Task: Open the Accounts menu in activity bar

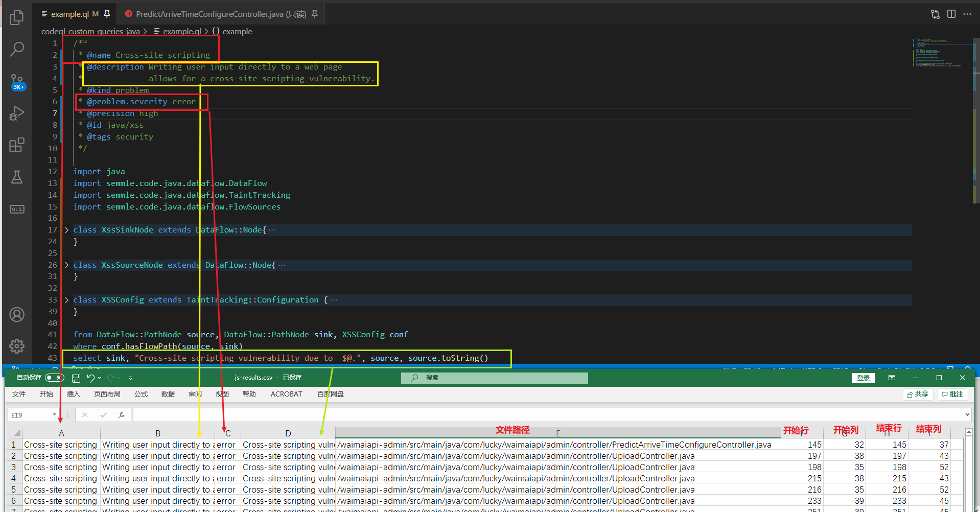Action: [x=17, y=314]
